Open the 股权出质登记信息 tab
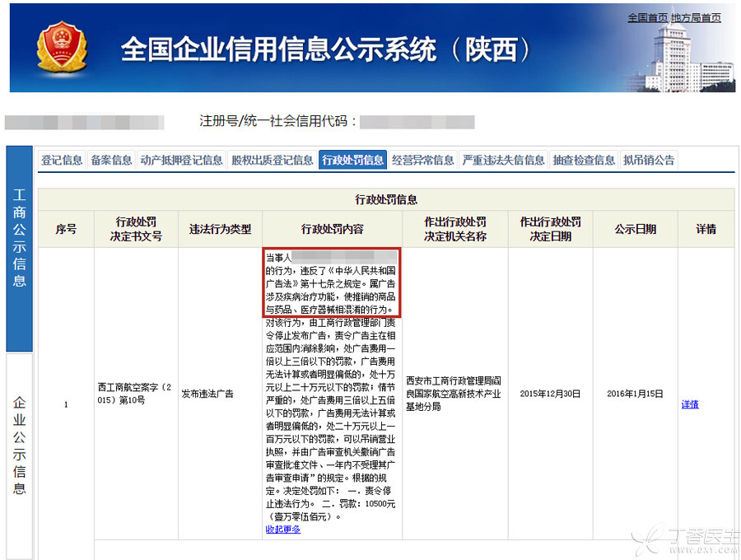The height and width of the screenshot is (560, 741). pos(273,160)
